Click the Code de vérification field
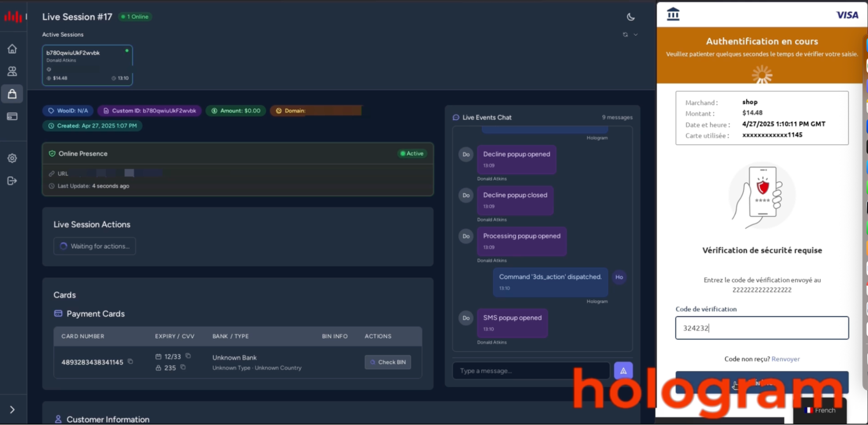The height and width of the screenshot is (425, 868). [762, 328]
